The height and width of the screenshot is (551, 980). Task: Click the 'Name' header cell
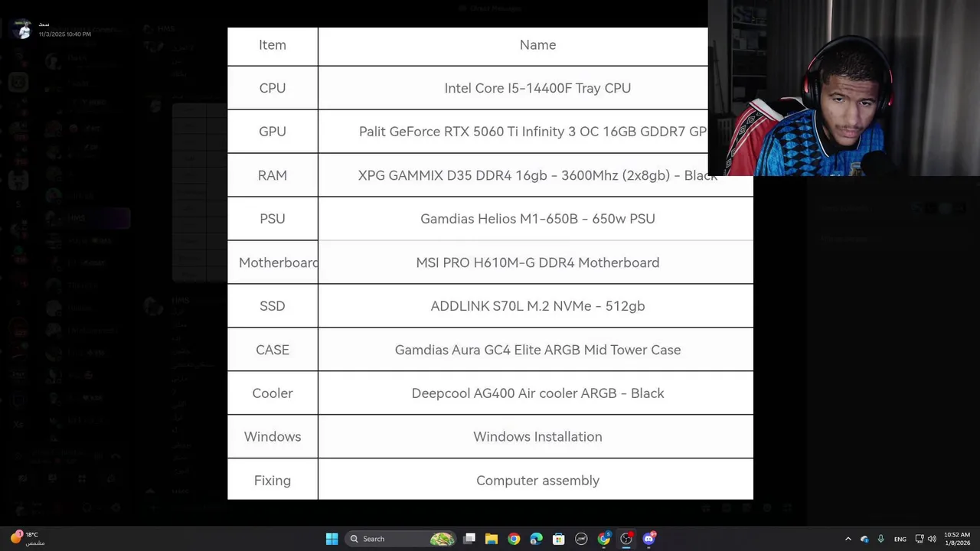(513, 45)
